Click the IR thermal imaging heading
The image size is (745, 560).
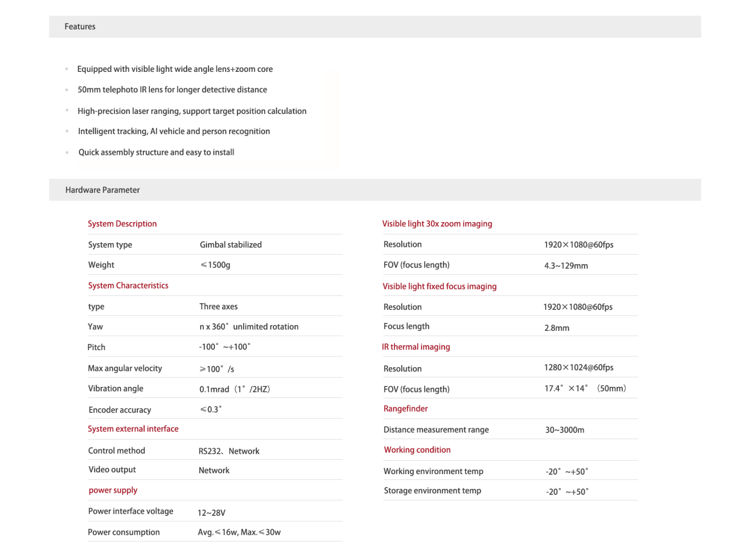(416, 347)
